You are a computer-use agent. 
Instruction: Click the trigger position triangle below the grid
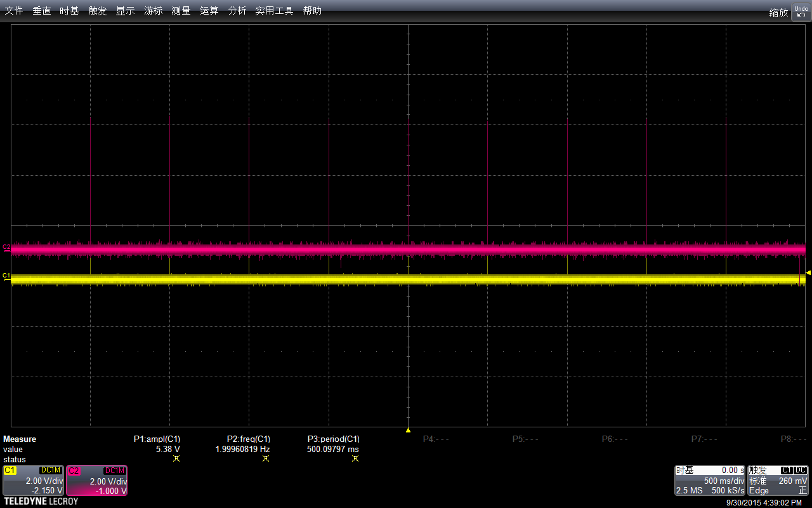click(x=408, y=430)
